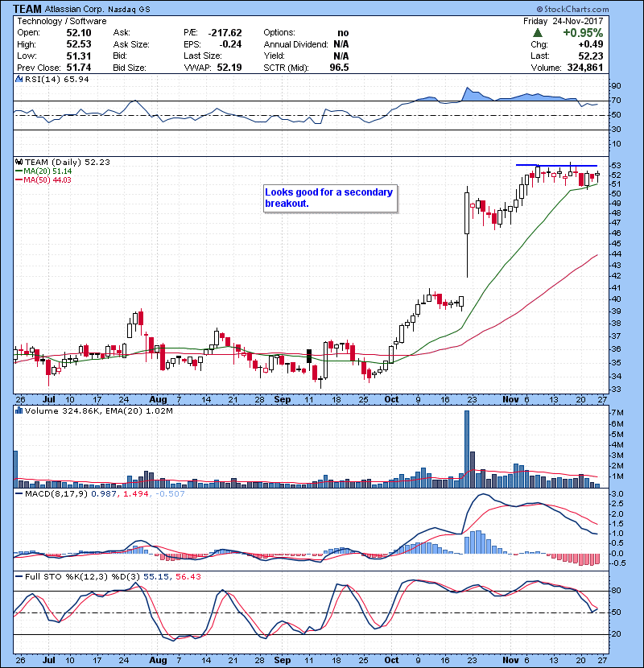Screen dimensions: 644x668
Task: Click the blue resistance line near 53
Action: coord(556,165)
